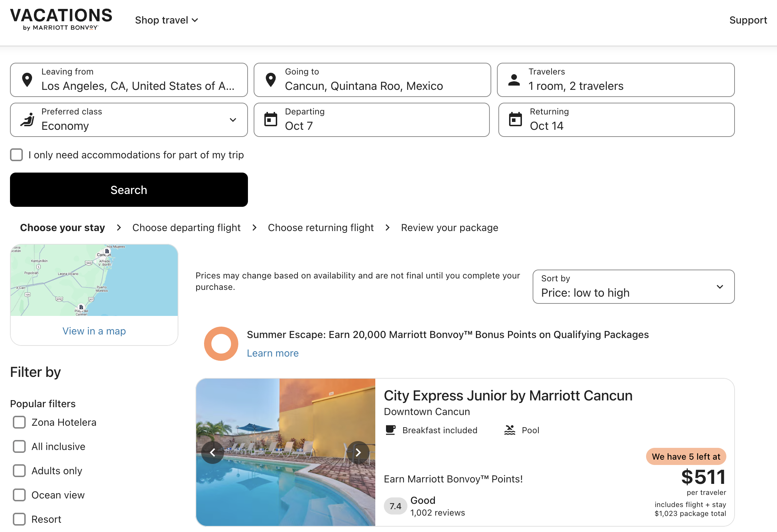
Task: Click the 7.4 rating badge
Action: [395, 506]
